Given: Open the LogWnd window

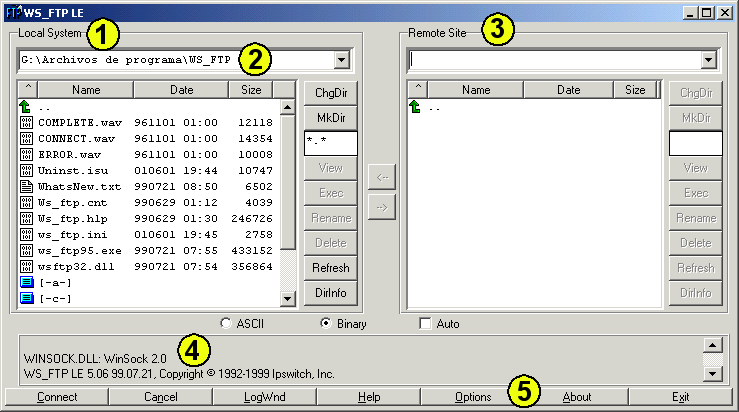Looking at the screenshot, I should click(x=264, y=397).
